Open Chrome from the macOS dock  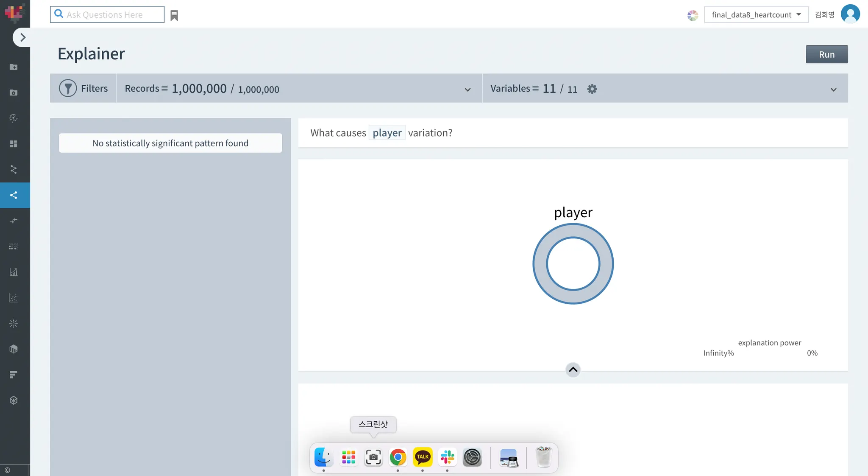pyautogui.click(x=398, y=457)
